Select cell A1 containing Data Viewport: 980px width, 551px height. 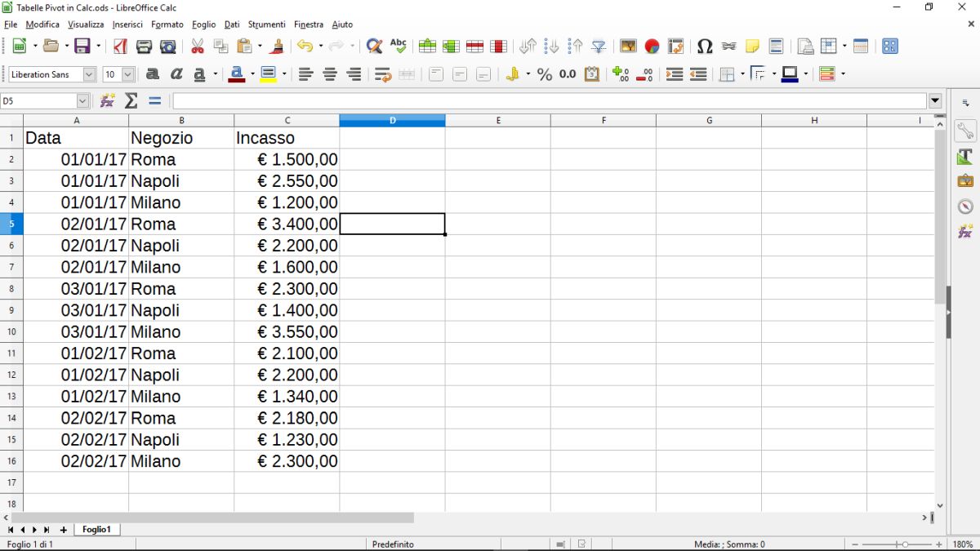coord(76,137)
